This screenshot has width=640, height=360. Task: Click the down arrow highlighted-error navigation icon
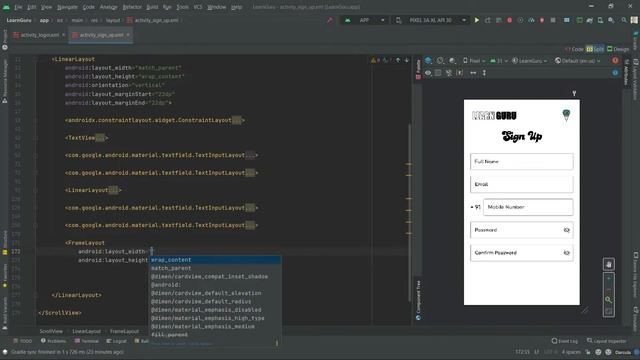click(407, 60)
